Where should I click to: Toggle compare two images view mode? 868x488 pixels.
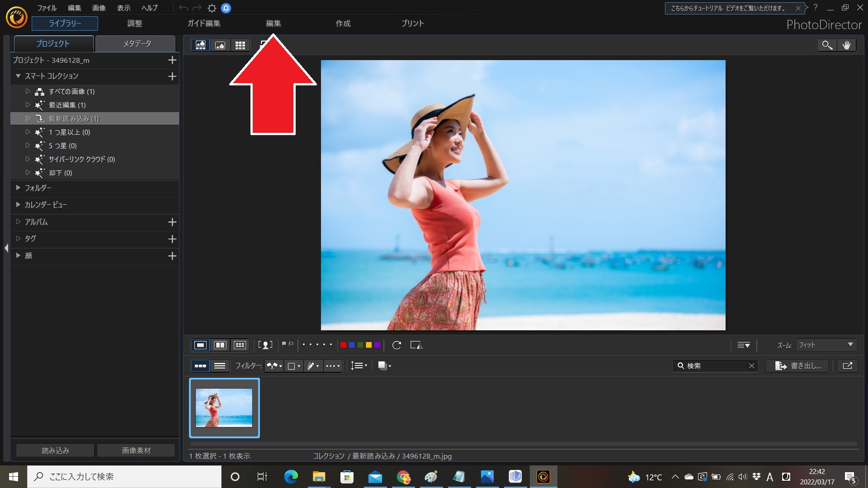click(x=220, y=345)
